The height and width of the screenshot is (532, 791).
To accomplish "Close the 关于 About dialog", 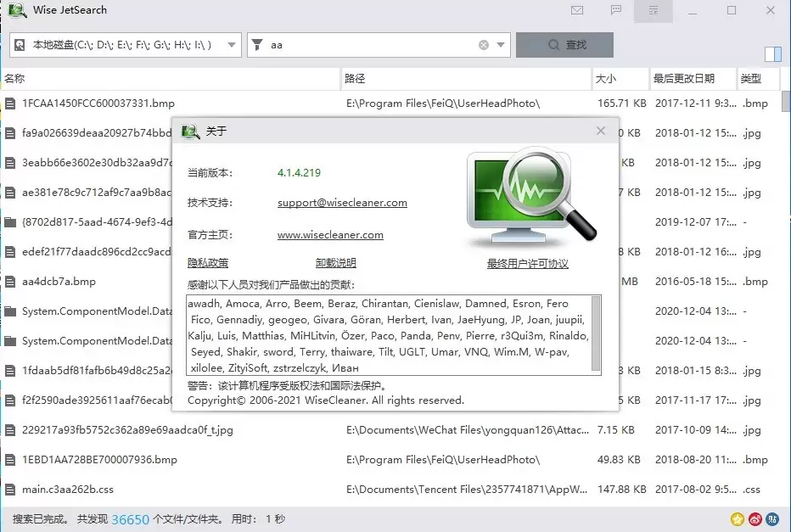I will point(600,132).
